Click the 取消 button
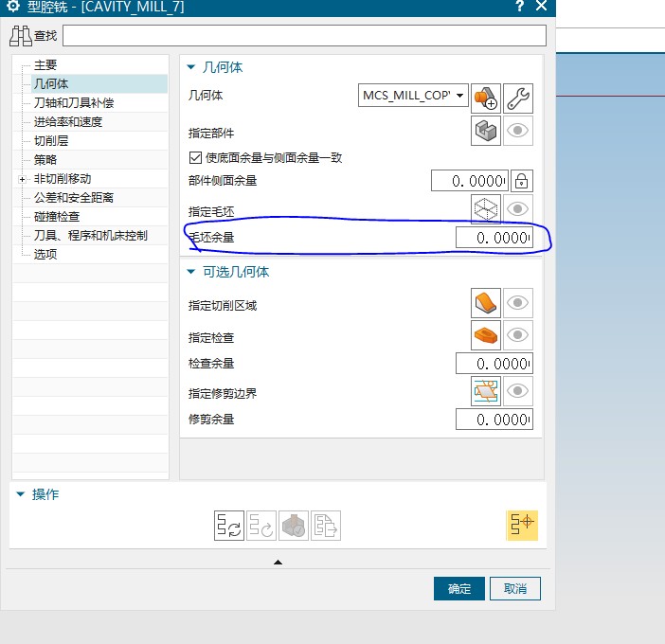The height and width of the screenshot is (644, 665). coord(515,588)
